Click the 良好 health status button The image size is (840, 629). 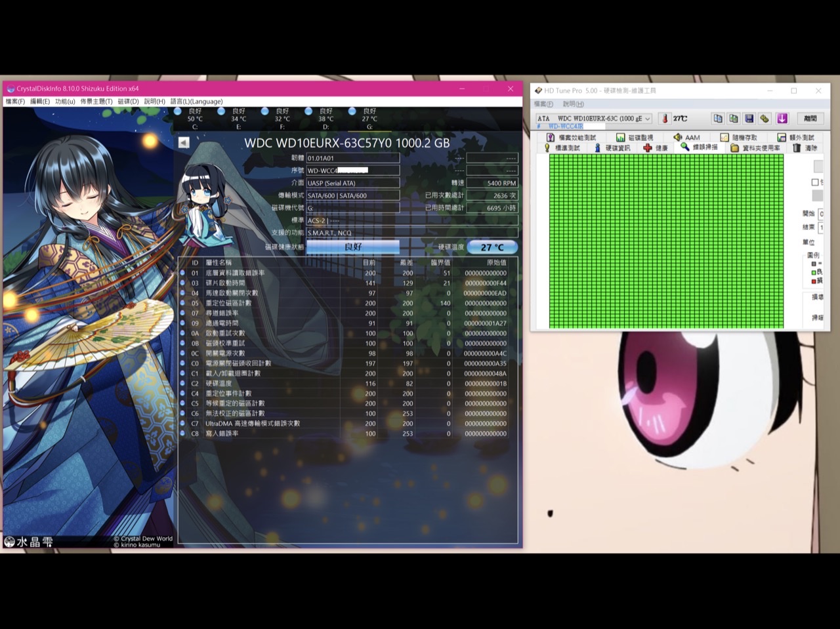pos(353,247)
